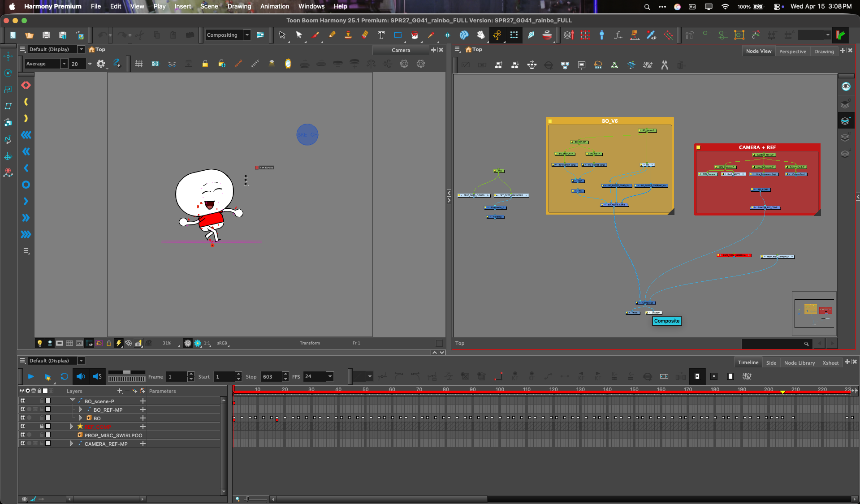The height and width of the screenshot is (504, 860).
Task: Select the Stamp tool
Action: (x=348, y=35)
